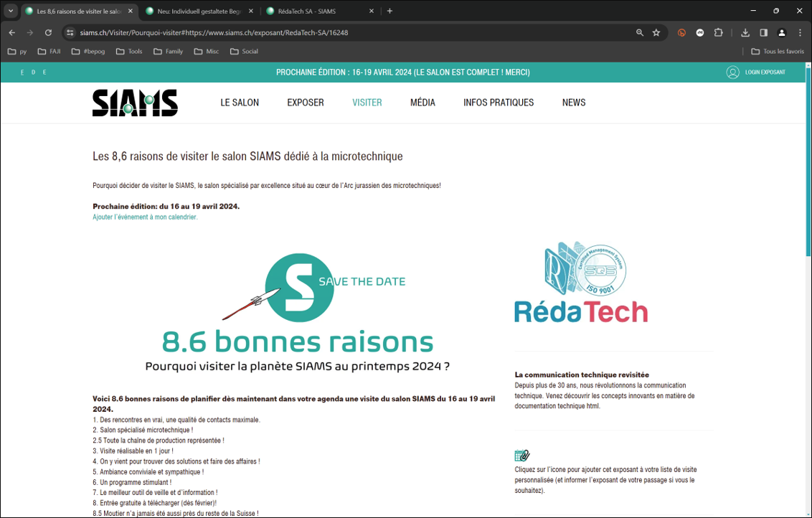This screenshot has width=812, height=518.
Task: Click text '6. Un programme stimulant !'
Action: click(132, 482)
